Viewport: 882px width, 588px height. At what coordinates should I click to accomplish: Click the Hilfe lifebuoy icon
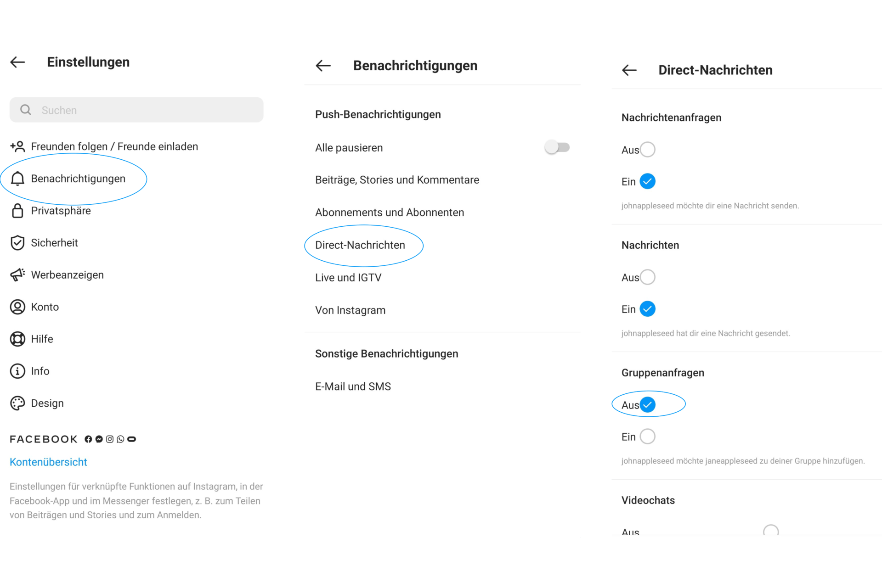point(17,339)
